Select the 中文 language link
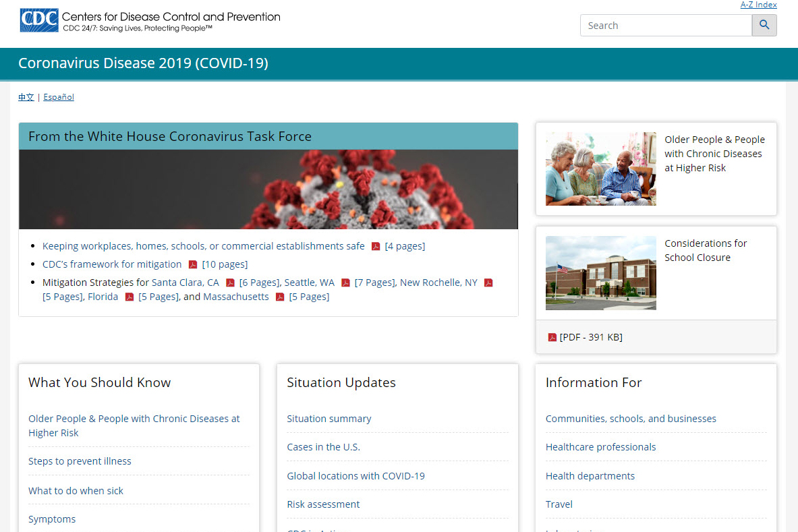Viewport: 798px width, 532px height. (x=26, y=96)
